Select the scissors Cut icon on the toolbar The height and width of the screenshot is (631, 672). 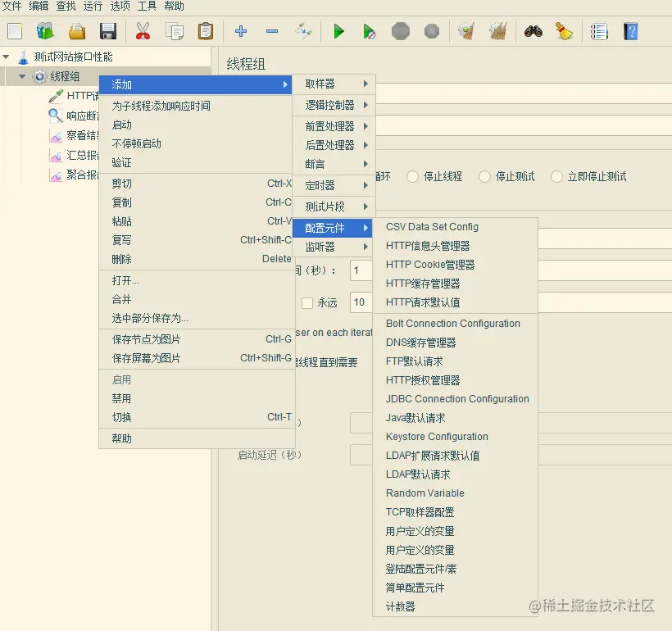(141, 31)
